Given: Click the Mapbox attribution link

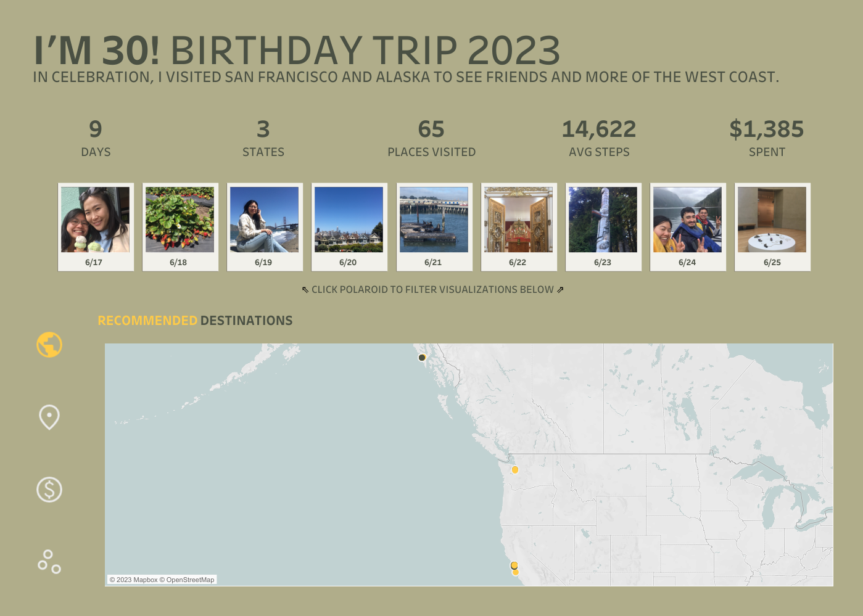Looking at the screenshot, I should (x=137, y=580).
